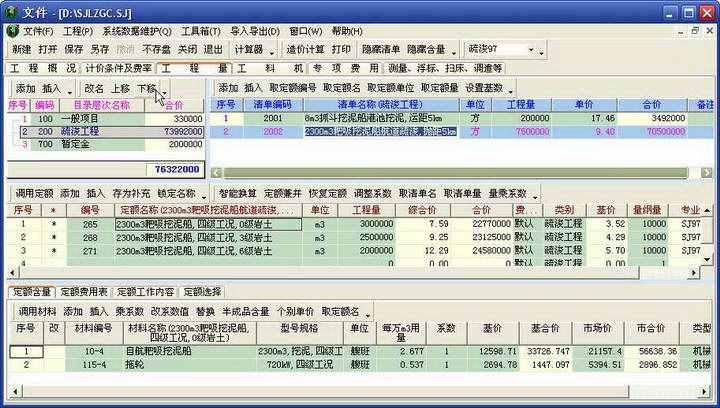Switch to the 工程概况 tab
The height and width of the screenshot is (408, 720).
42,68
